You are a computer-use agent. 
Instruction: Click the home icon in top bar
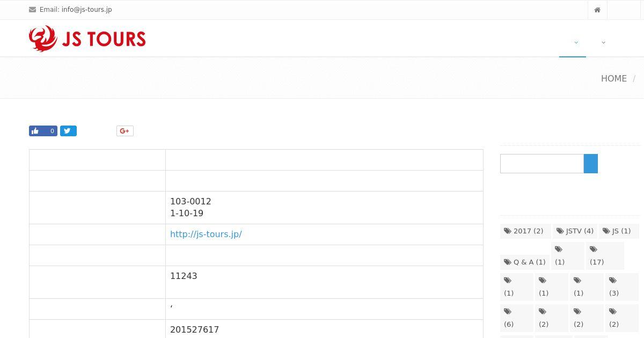click(x=597, y=10)
